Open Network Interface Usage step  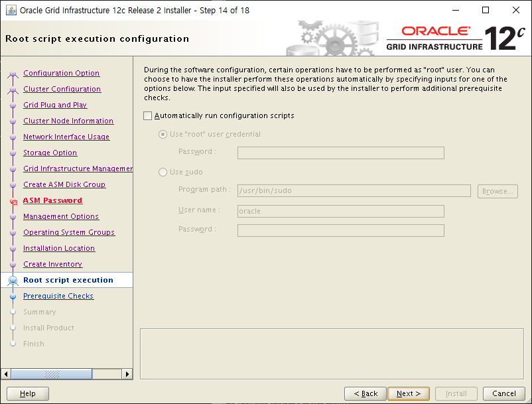point(66,137)
